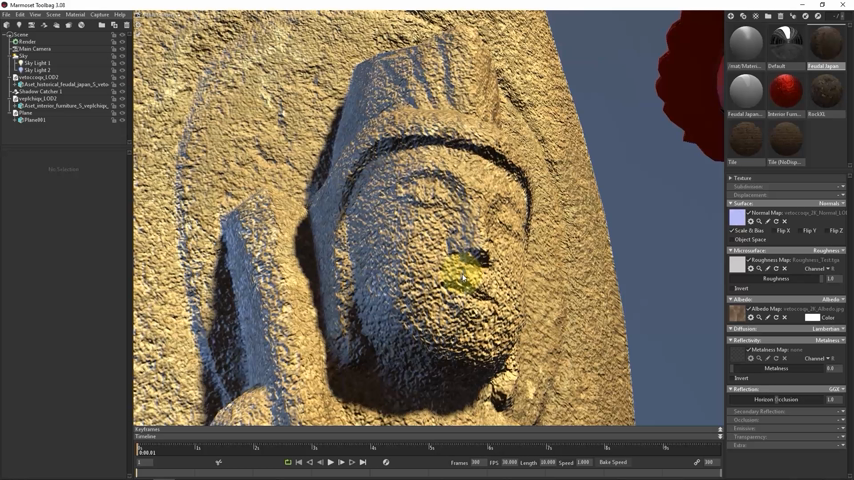Open the Scene menu

(x=53, y=15)
